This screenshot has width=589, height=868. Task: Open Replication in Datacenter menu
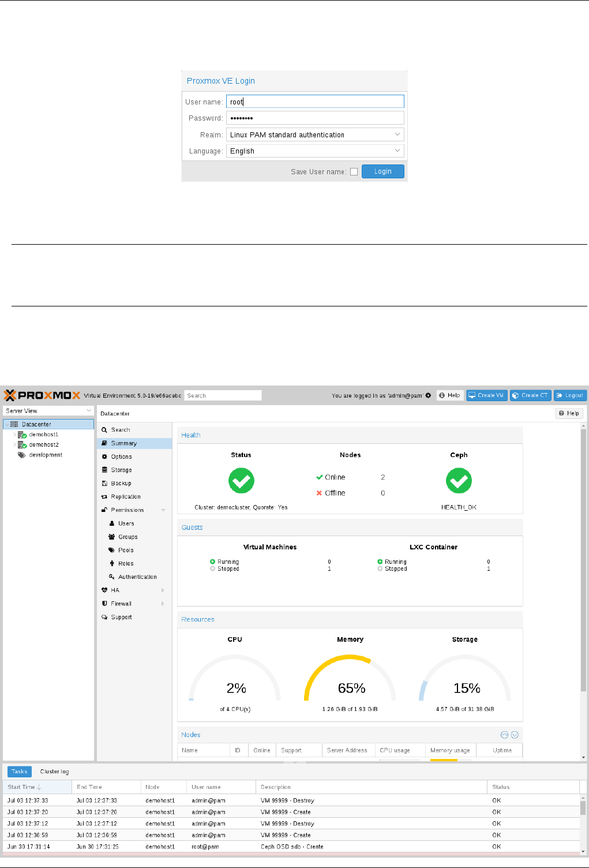click(x=126, y=496)
